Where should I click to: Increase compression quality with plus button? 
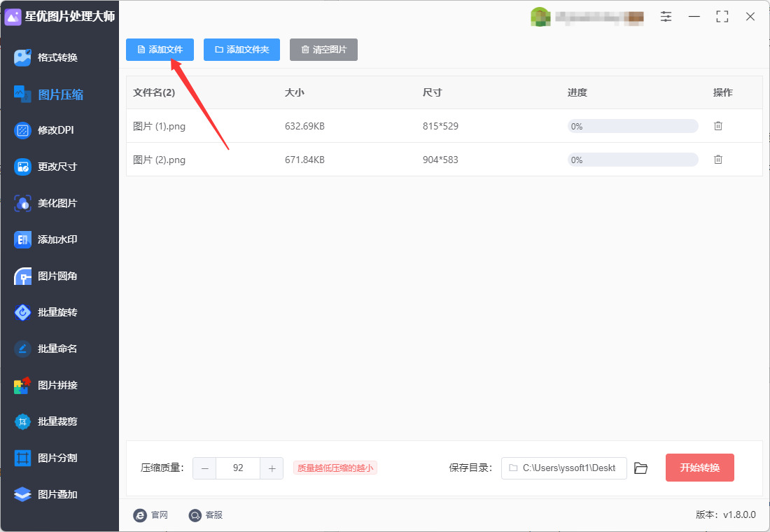click(x=272, y=468)
